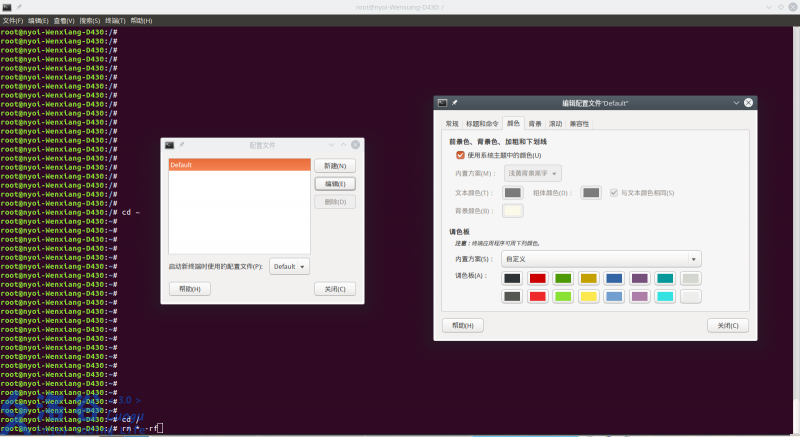800x437 pixels.
Task: Select the Default profile in the list
Action: click(x=239, y=164)
